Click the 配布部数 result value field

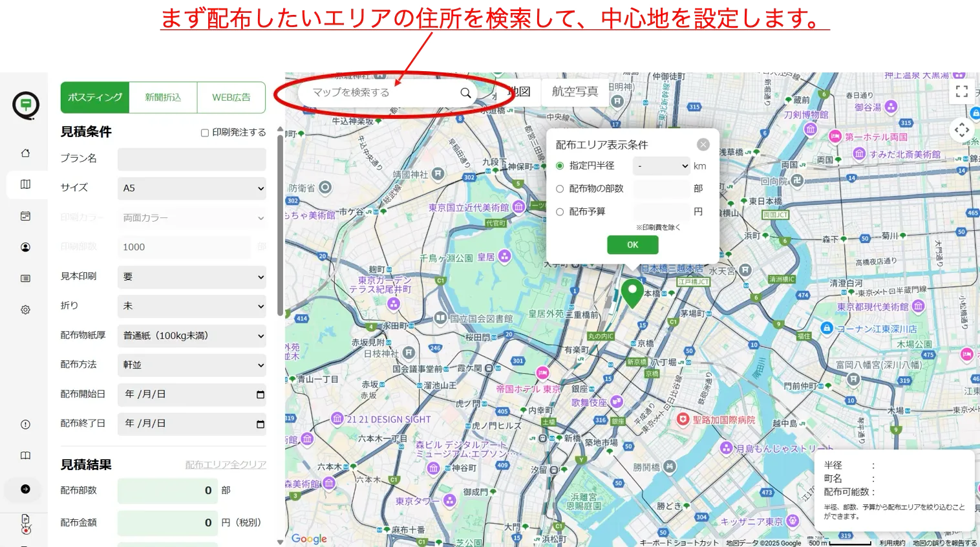click(168, 491)
